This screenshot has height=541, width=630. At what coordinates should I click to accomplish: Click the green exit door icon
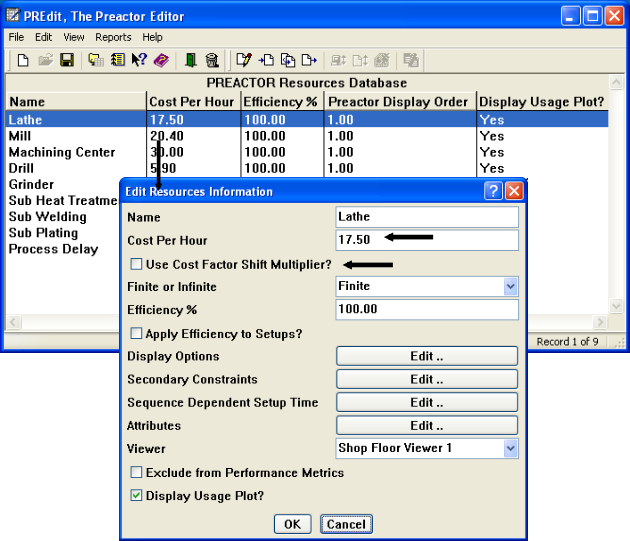190,60
